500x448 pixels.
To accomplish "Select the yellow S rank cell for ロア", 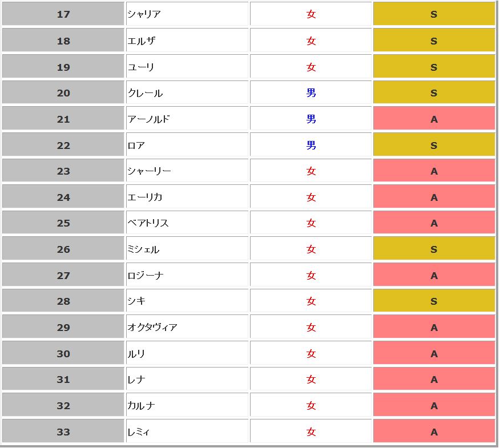I will click(434, 145).
